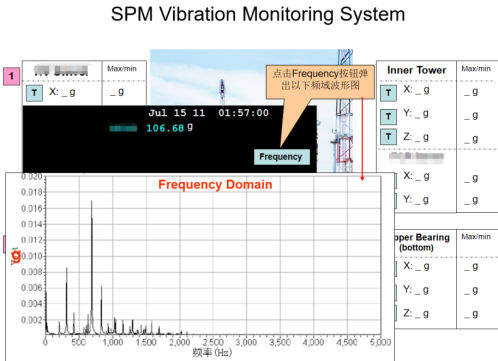
Task: Select the Frequency Domain chart title
Action: click(215, 185)
